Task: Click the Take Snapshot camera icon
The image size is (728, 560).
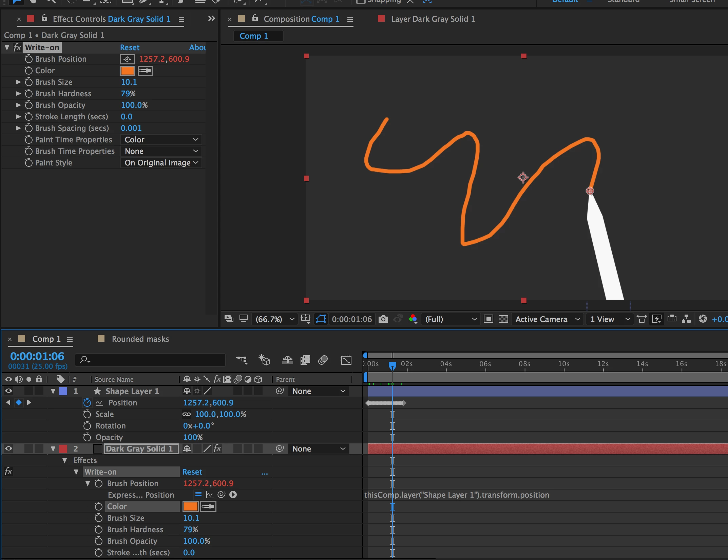Action: (383, 319)
